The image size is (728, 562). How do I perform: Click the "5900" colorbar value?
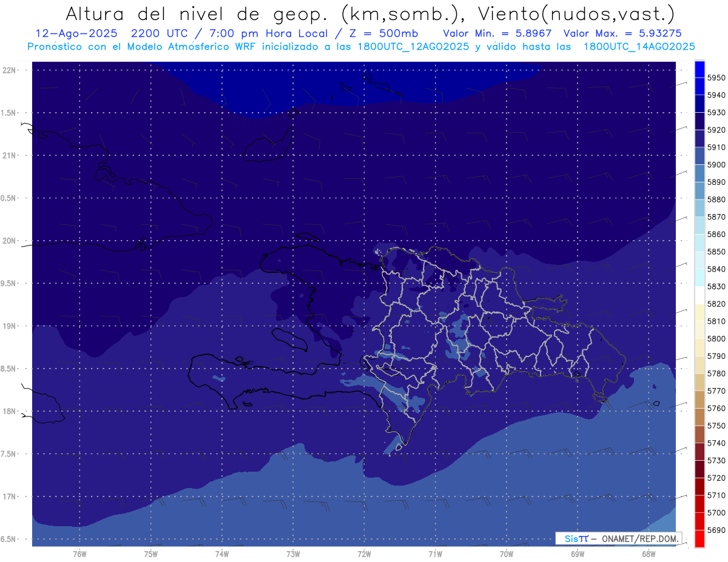[x=716, y=164]
